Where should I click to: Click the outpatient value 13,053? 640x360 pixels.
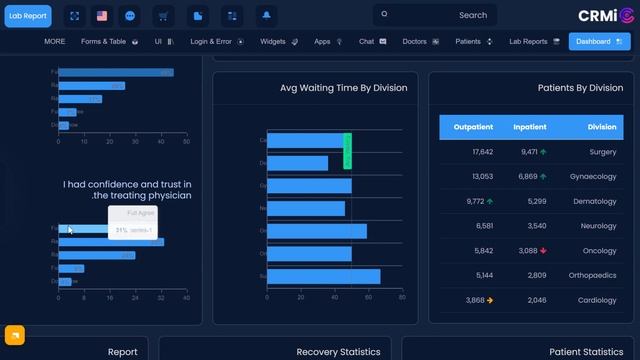(482, 177)
